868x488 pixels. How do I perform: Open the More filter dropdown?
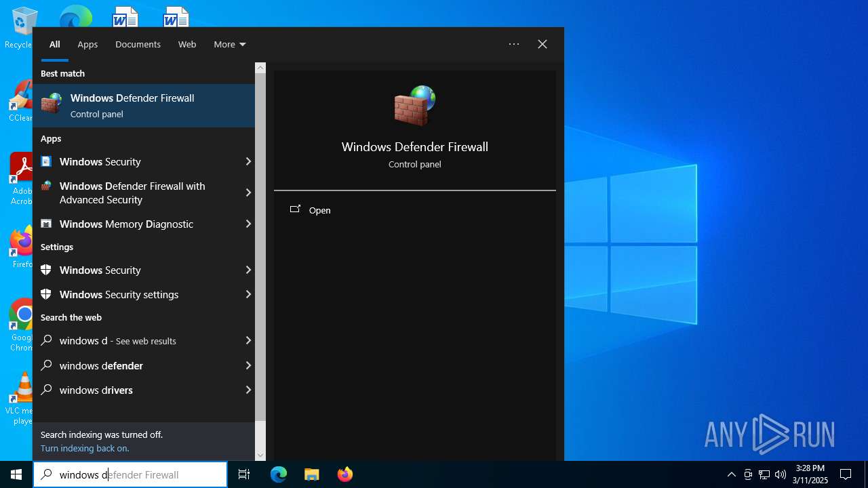[230, 44]
